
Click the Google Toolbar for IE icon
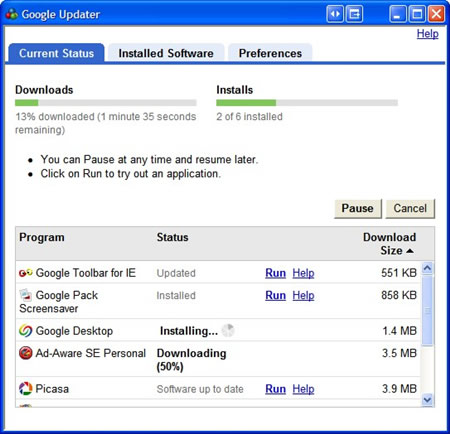tap(26, 273)
